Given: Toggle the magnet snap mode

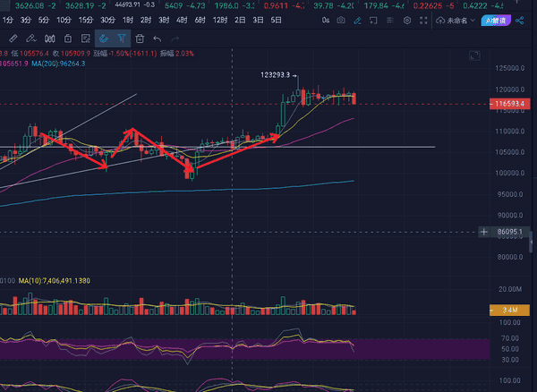Looking at the screenshot, I should [104, 38].
